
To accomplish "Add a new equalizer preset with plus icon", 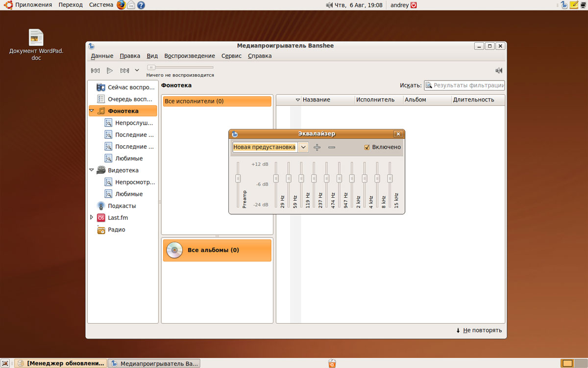I will [x=317, y=147].
